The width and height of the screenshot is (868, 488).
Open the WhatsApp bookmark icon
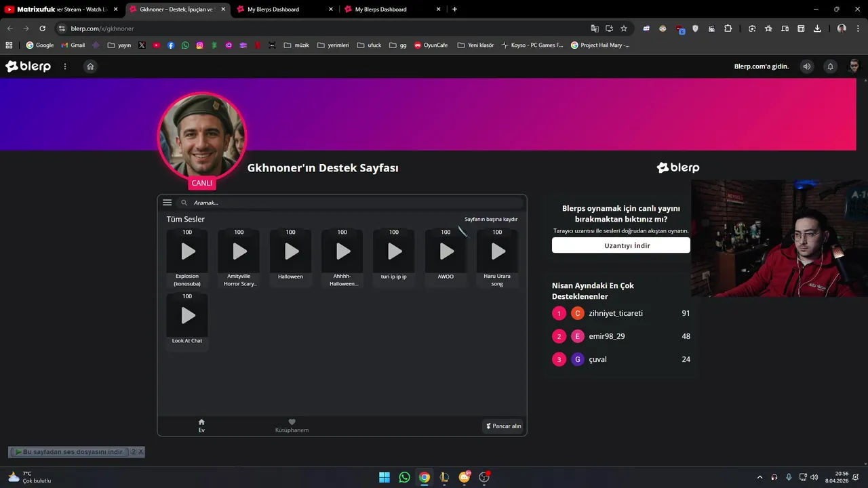tap(185, 45)
